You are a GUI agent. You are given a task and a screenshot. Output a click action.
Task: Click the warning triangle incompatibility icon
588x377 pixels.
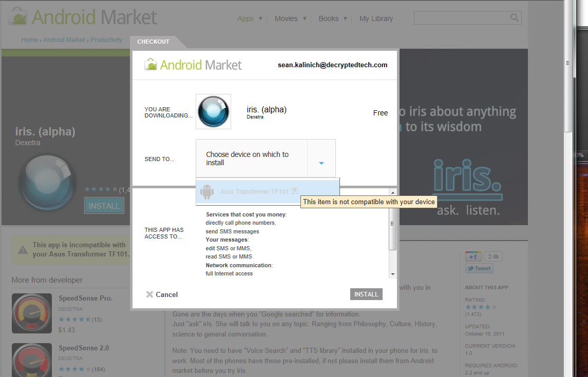[x=23, y=250]
